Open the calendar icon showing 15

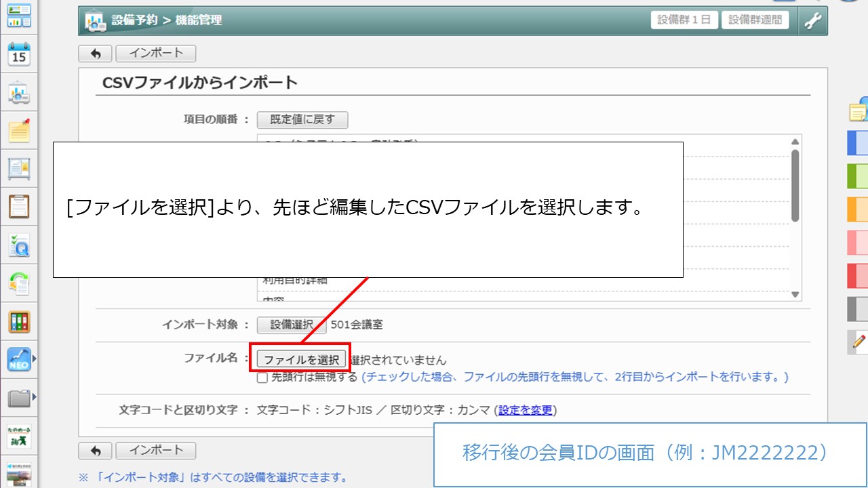pyautogui.click(x=19, y=55)
